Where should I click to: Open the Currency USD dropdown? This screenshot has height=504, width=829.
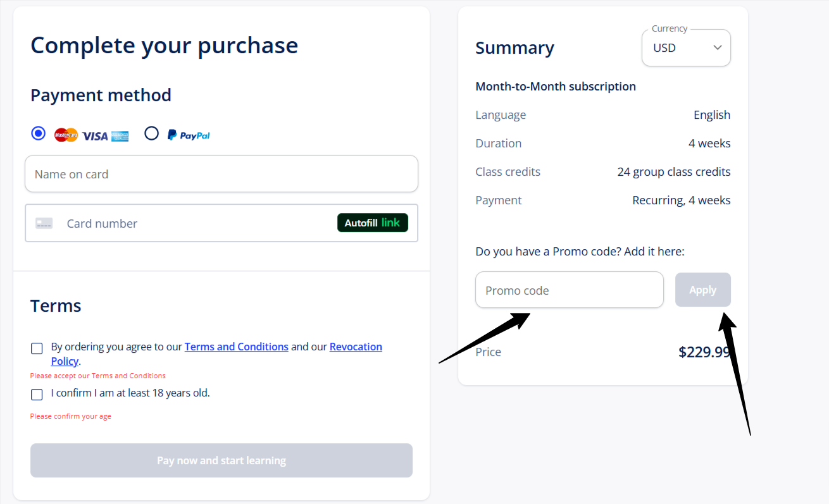click(686, 47)
